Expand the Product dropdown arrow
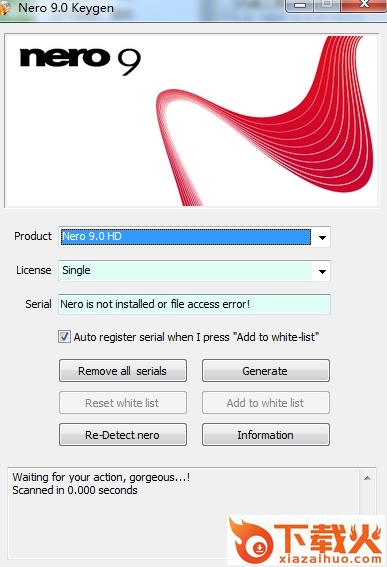Viewport: 387px width, 567px height. (322, 237)
